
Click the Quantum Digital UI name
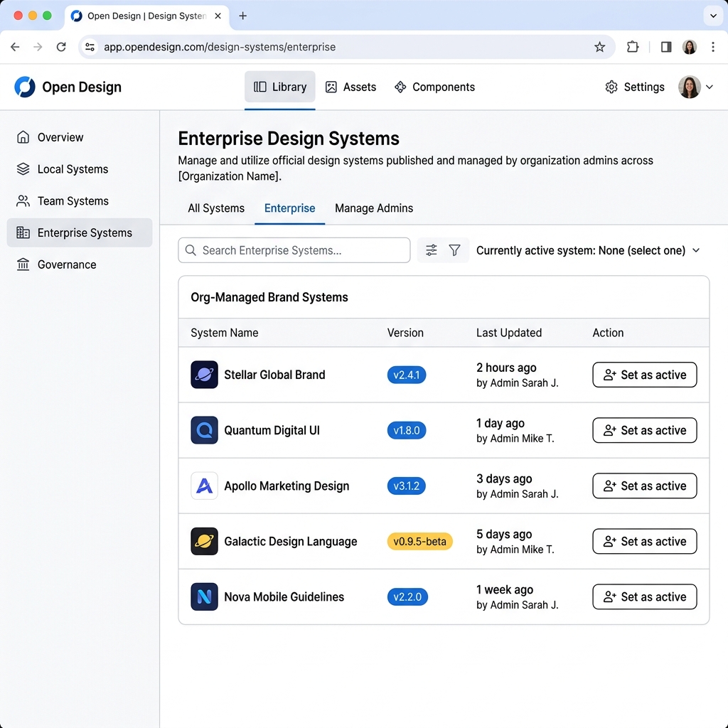click(272, 430)
